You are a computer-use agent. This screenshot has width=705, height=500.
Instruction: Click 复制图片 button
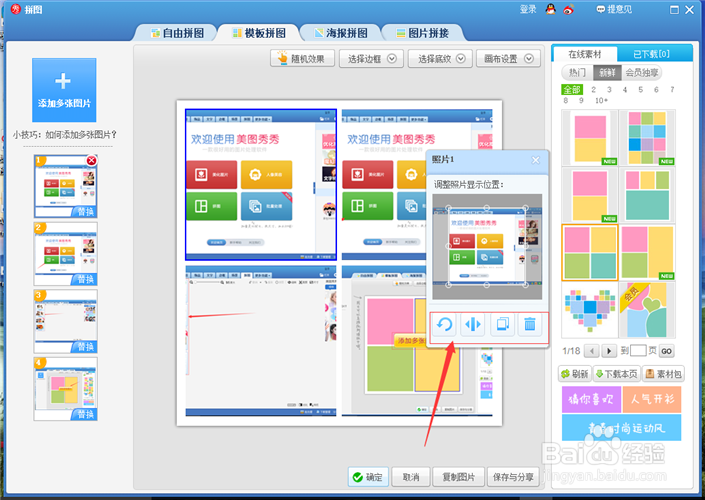coord(459,477)
